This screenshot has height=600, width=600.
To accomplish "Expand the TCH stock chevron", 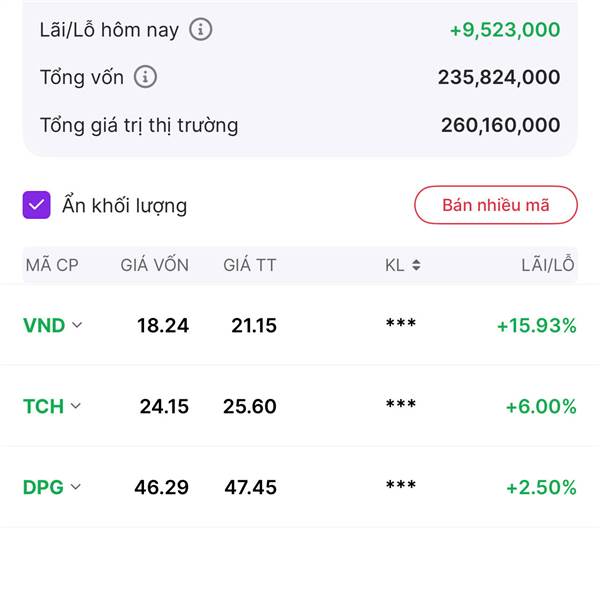I will coord(76,406).
